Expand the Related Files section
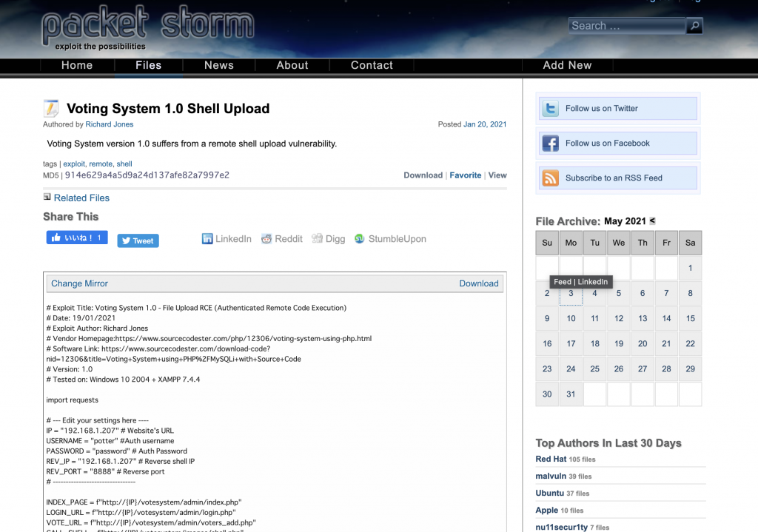 [x=81, y=198]
